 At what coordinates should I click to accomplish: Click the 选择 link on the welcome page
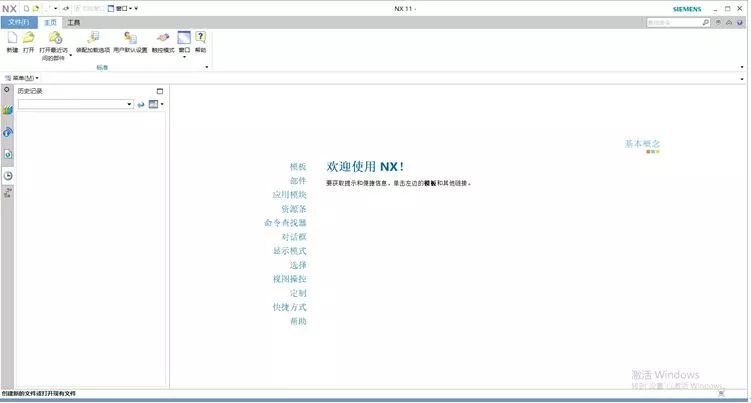(x=298, y=265)
